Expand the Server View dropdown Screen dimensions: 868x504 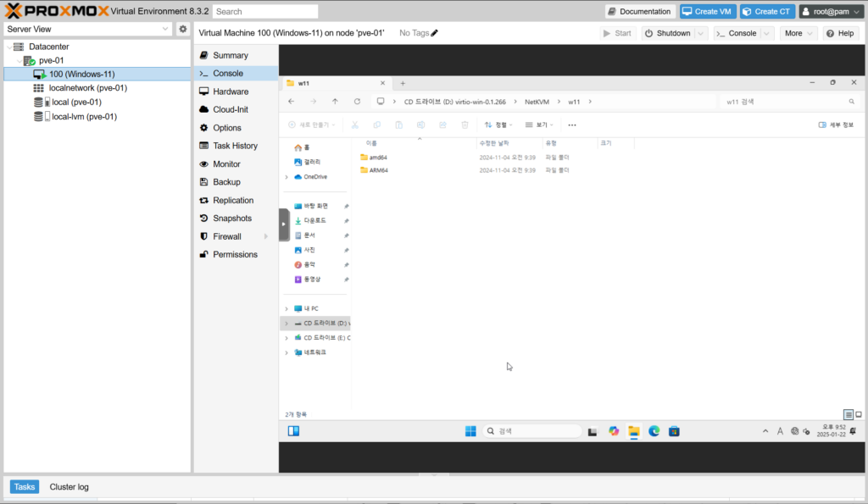click(165, 29)
